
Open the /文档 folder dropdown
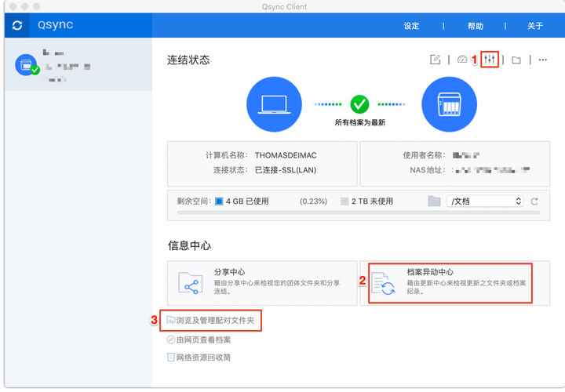click(x=485, y=201)
